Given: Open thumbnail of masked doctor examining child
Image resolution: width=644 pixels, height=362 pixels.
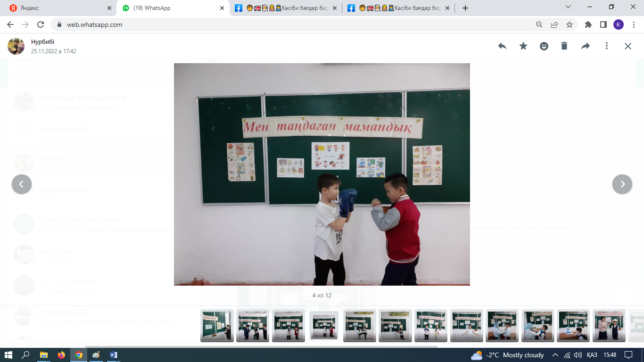Looking at the screenshot, I should click(x=537, y=326).
